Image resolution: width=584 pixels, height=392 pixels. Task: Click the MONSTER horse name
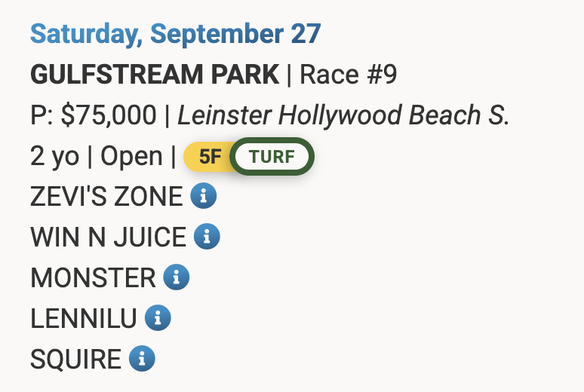93,278
